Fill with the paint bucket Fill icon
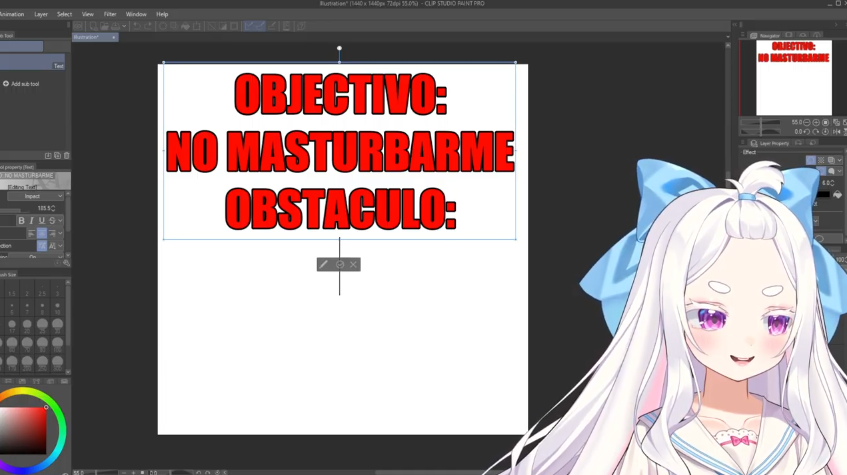 (186, 26)
